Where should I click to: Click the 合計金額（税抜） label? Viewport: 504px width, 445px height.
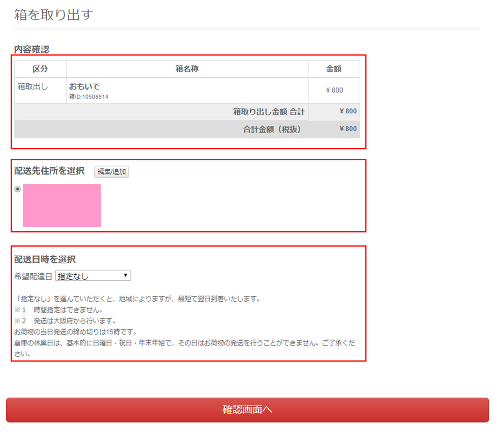pyautogui.click(x=272, y=129)
